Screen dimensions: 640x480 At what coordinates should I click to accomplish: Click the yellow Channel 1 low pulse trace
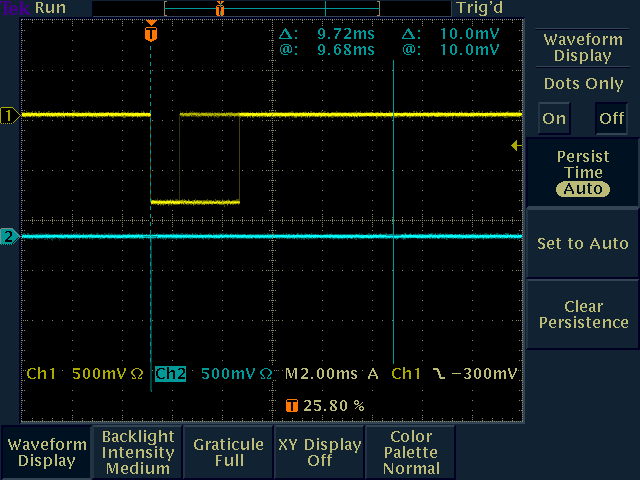tap(195, 202)
